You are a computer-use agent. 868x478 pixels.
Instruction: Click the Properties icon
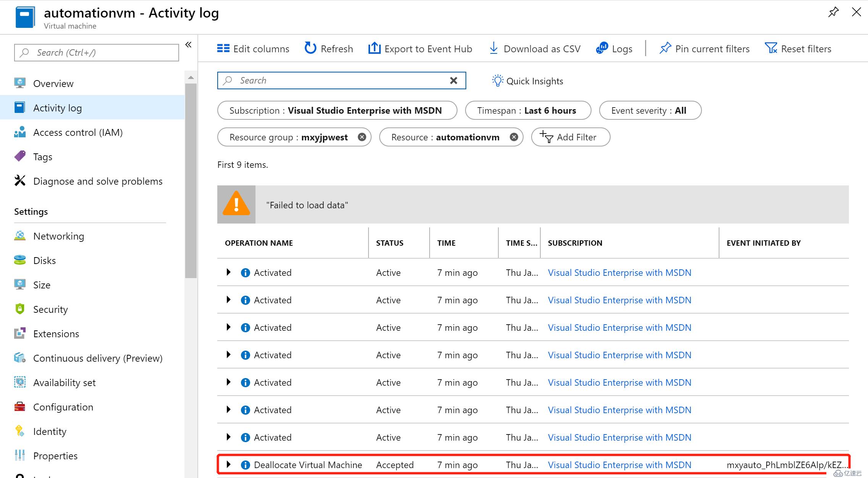20,455
